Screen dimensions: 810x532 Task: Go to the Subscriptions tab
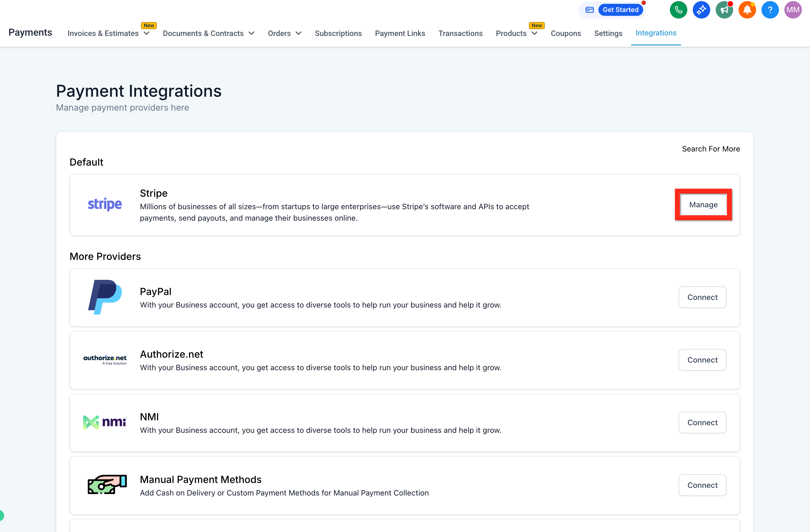tap(338, 33)
